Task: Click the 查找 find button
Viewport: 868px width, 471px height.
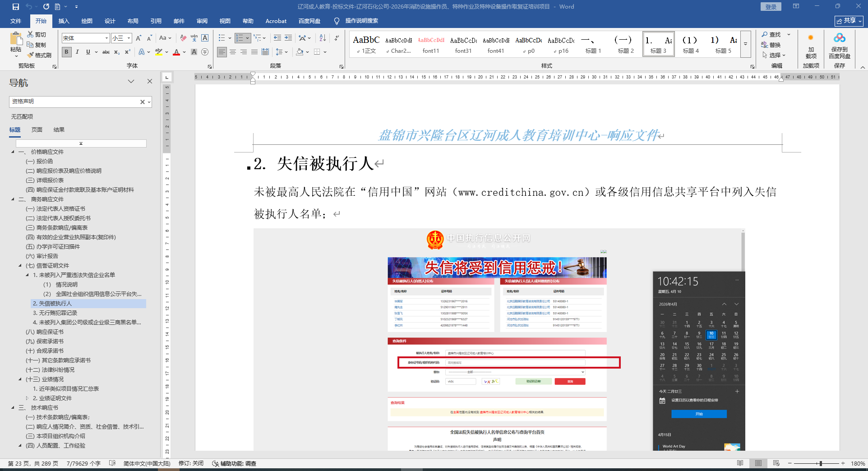Action: 771,34
